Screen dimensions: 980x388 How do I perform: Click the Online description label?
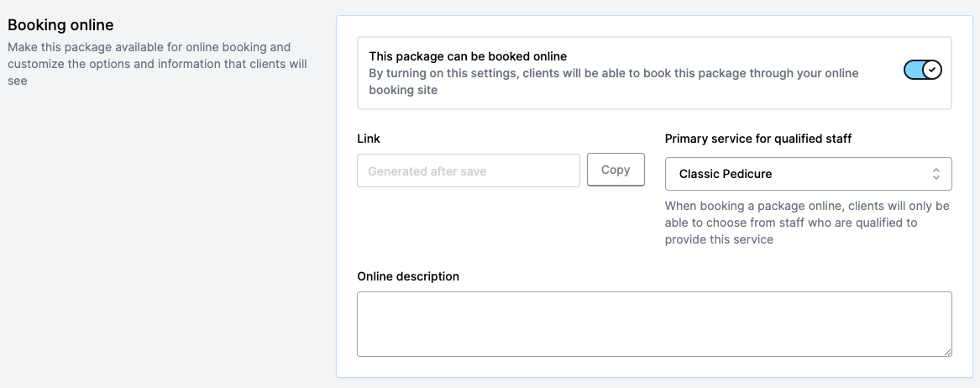(x=408, y=276)
